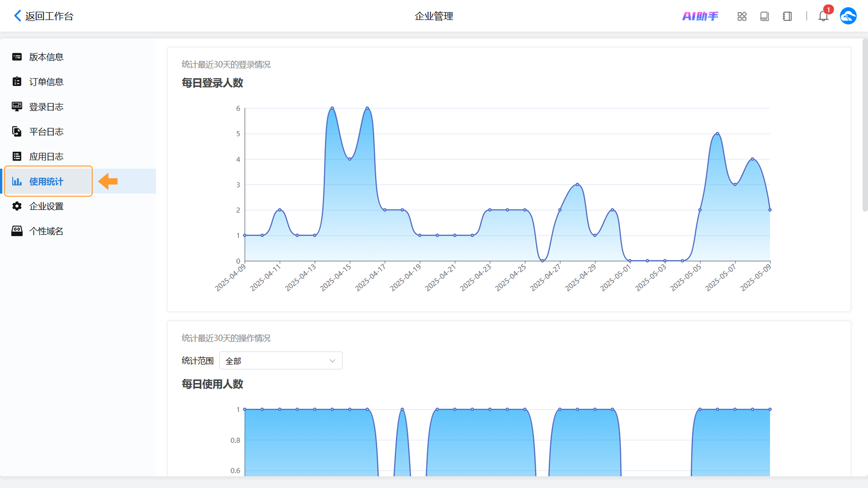Click 统计最近30天的登录情况 caption
The image size is (868, 488).
click(x=226, y=64)
